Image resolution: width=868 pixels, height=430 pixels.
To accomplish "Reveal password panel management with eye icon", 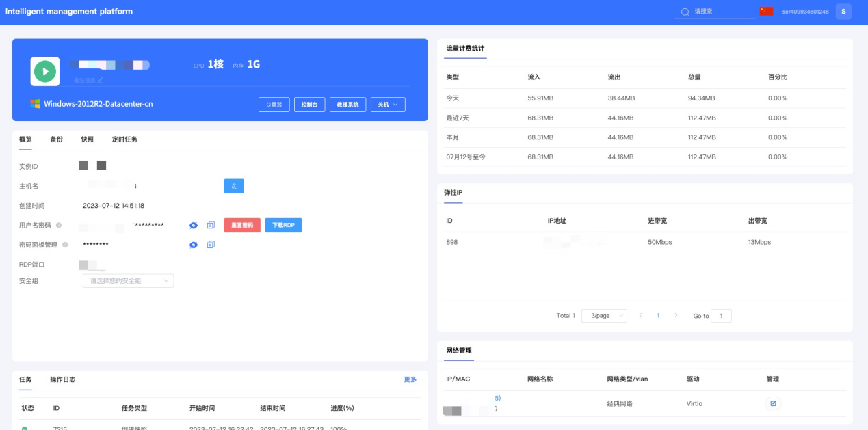I will pos(194,245).
